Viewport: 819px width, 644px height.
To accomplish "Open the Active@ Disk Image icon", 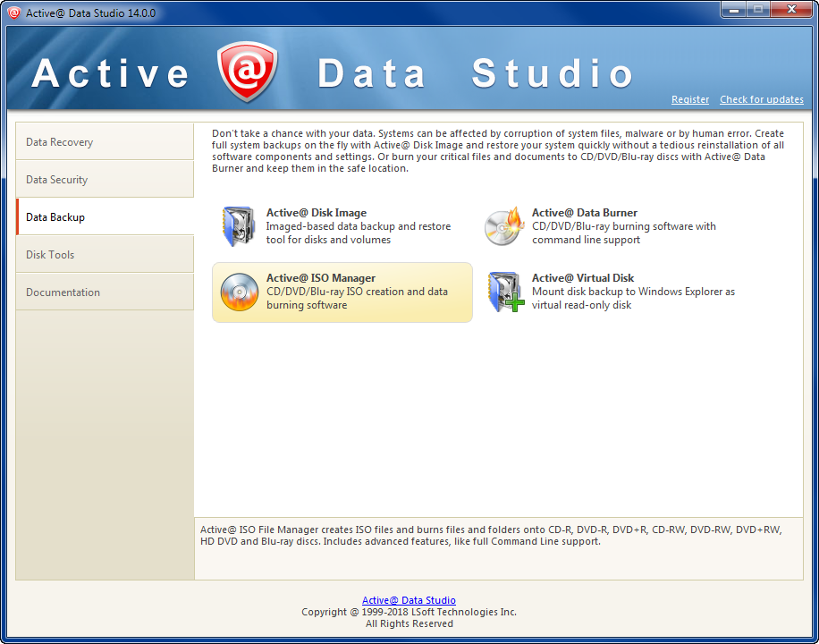I will click(240, 226).
